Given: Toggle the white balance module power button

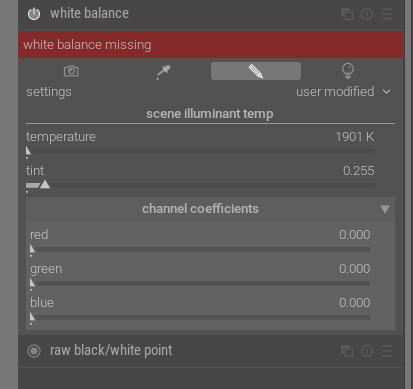Looking at the screenshot, I should (x=34, y=14).
